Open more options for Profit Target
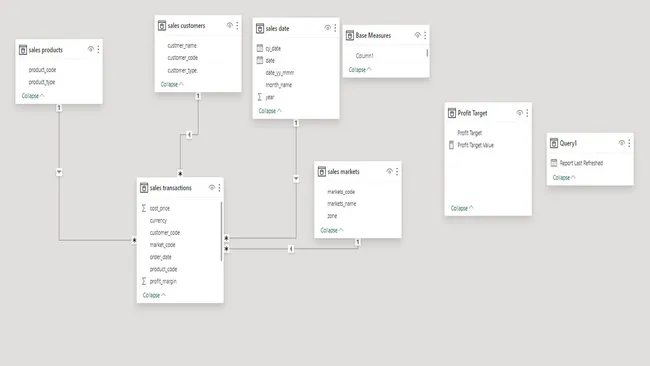Screen dimensions: 650x366 click(x=527, y=113)
